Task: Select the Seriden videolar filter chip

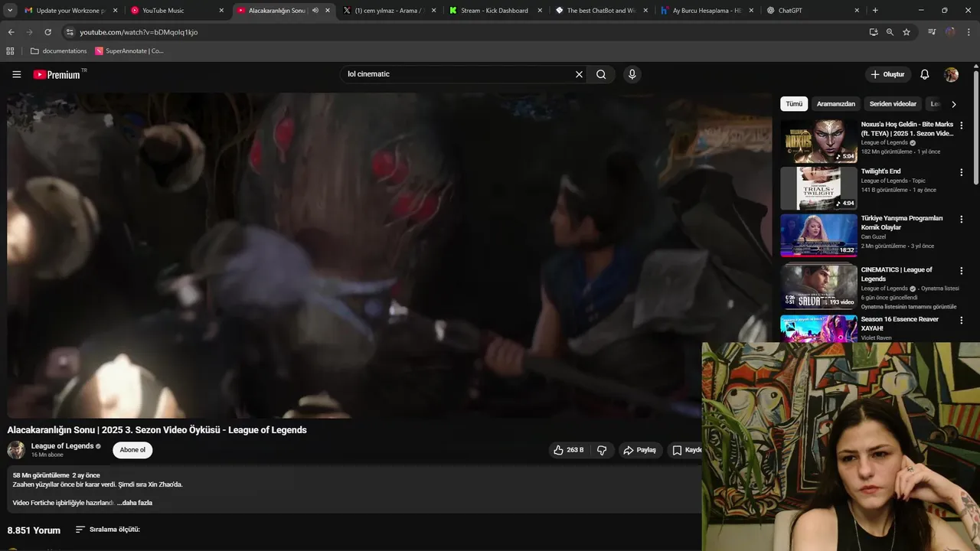Action: [x=893, y=104]
